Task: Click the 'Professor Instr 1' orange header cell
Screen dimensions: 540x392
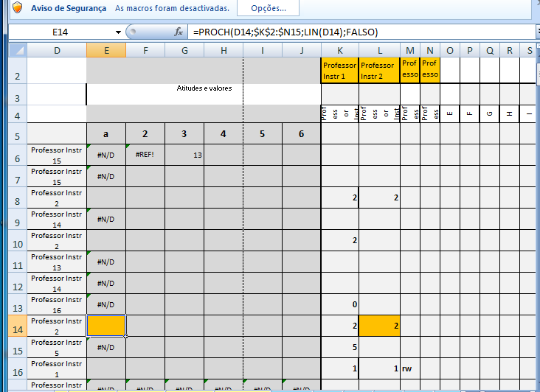Action: [x=339, y=71]
